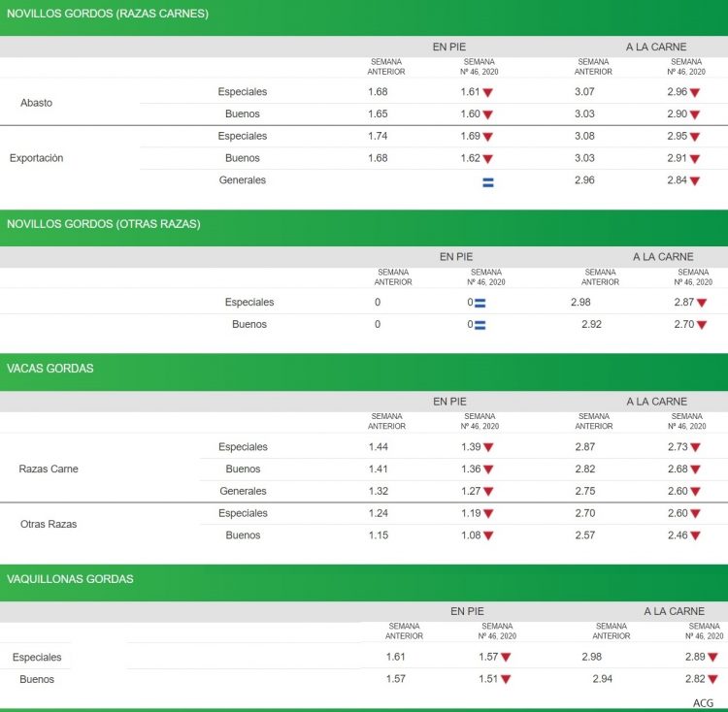Click the Razas Carne label under Vacas Gordas

[x=49, y=469]
